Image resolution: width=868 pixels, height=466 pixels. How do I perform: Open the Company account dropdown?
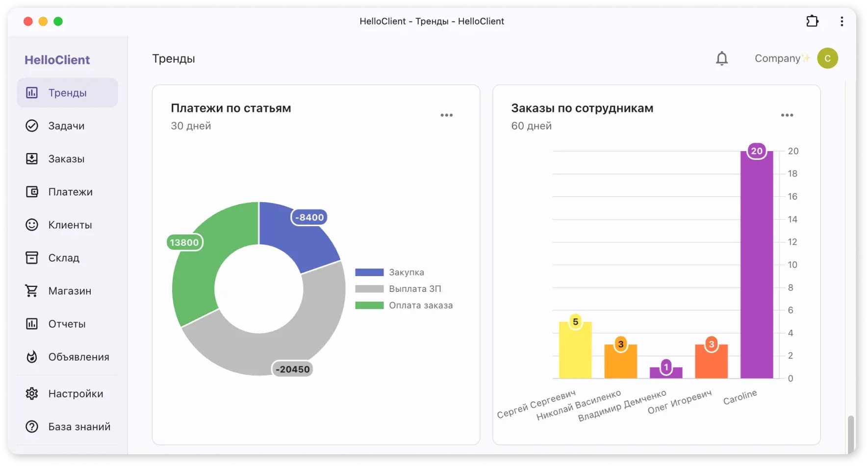795,58
